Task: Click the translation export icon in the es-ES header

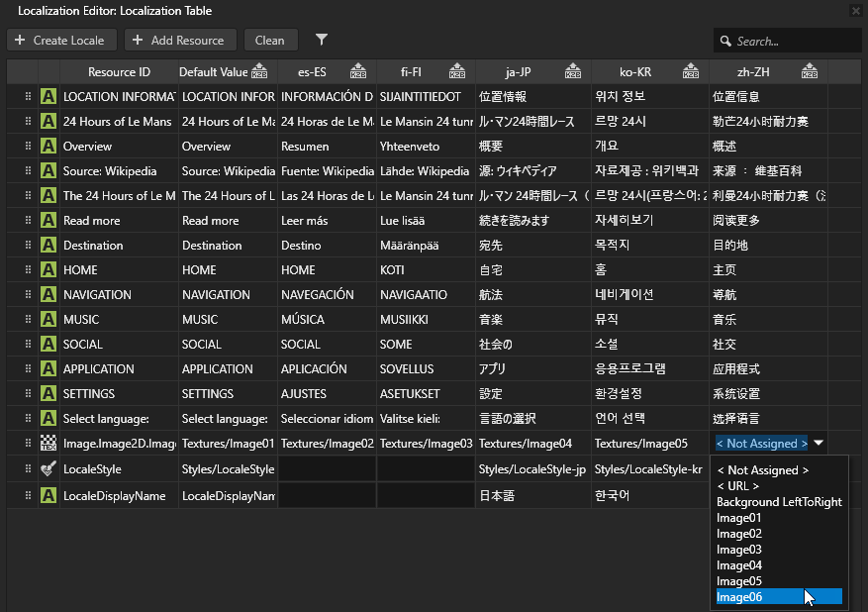Action: coord(358,71)
